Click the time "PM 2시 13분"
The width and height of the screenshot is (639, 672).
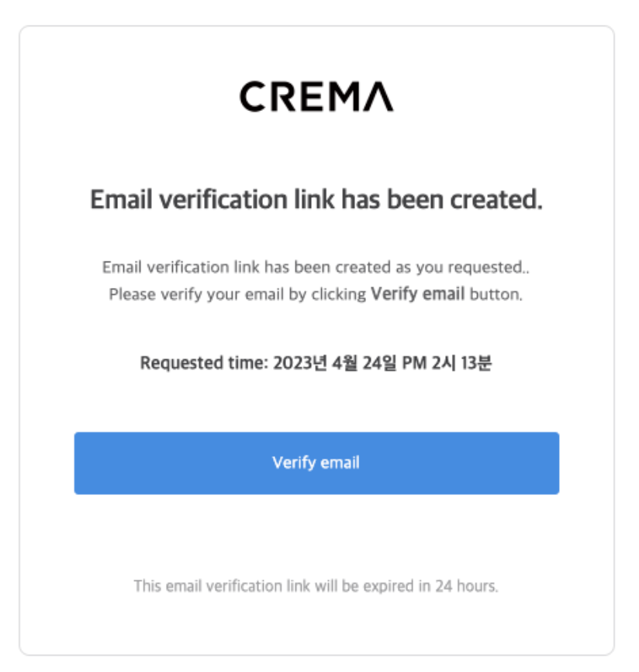[x=446, y=363]
